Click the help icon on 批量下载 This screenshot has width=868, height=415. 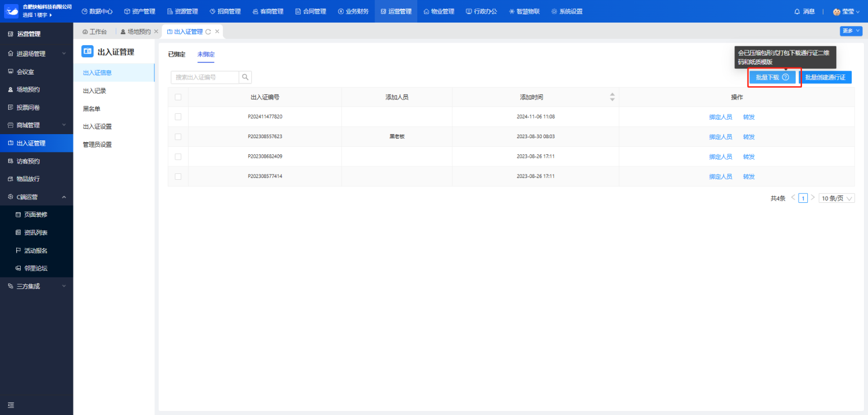tap(785, 77)
